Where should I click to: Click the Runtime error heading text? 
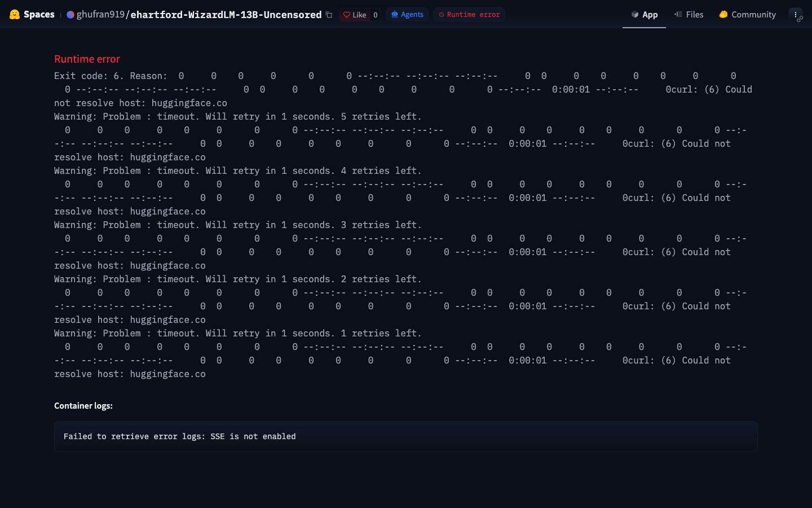point(87,59)
